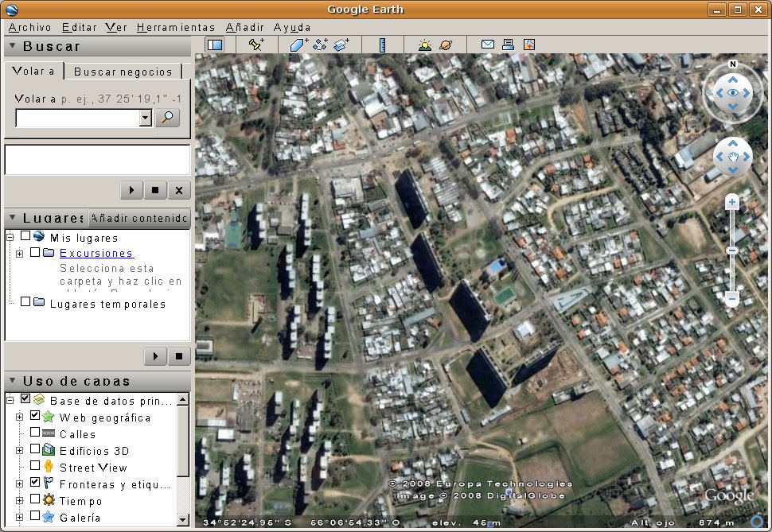The width and height of the screenshot is (772, 532).
Task: Zoom in with the plus button
Action: click(x=732, y=202)
